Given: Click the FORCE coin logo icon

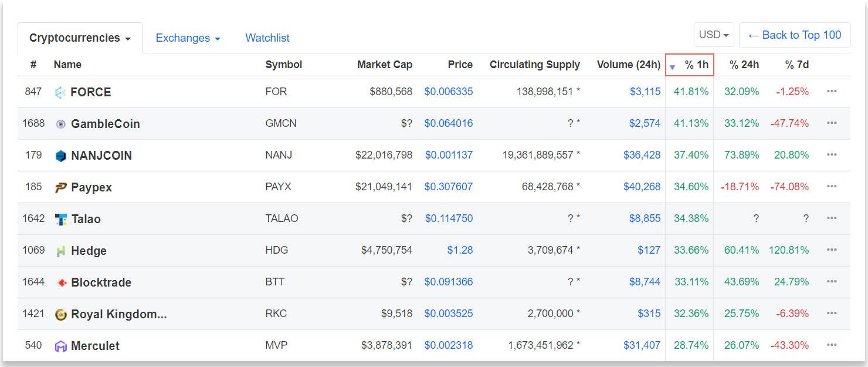Looking at the screenshot, I should pos(60,92).
